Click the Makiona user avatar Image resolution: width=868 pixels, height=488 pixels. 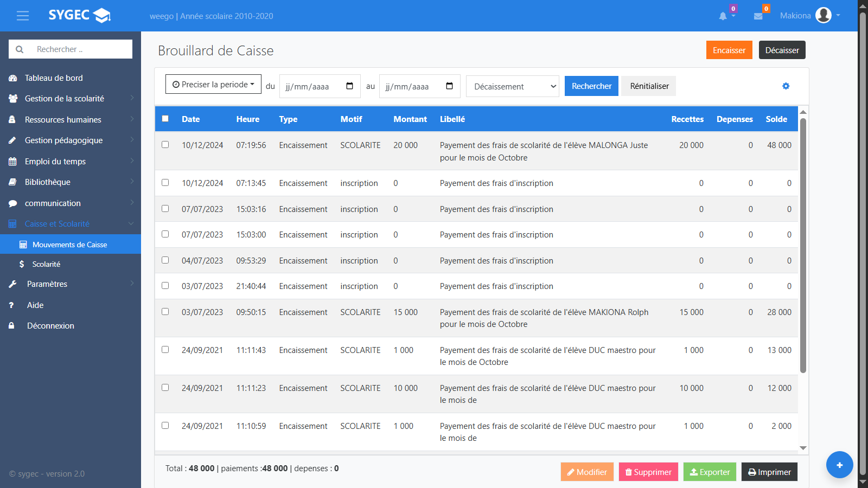tap(823, 15)
